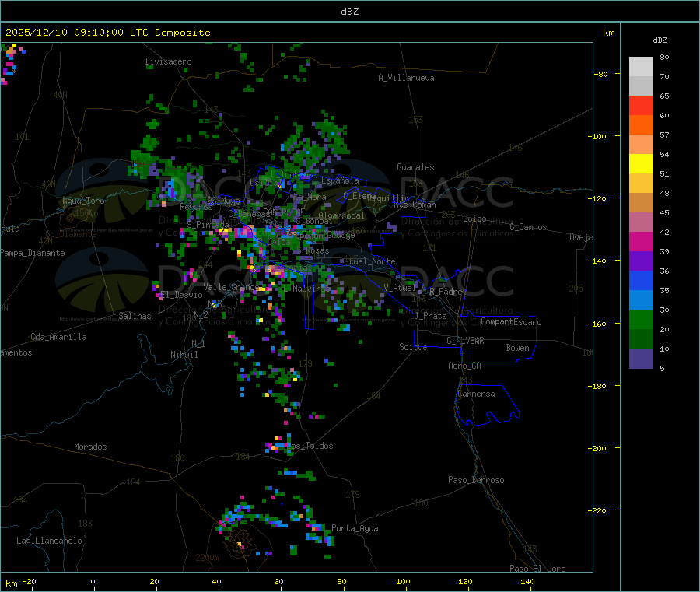Click the '100' km tick on bottom axis

(x=403, y=581)
